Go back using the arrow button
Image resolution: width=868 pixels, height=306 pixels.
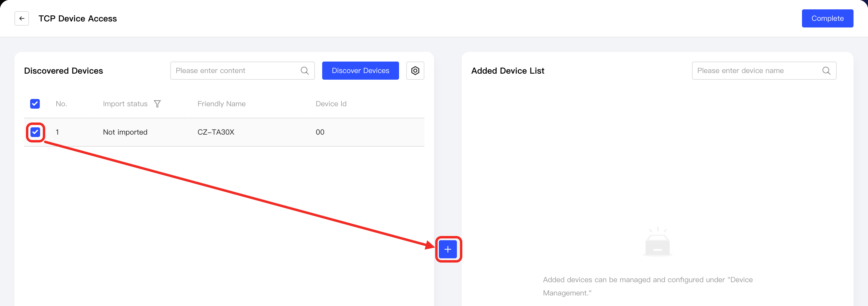click(x=22, y=18)
